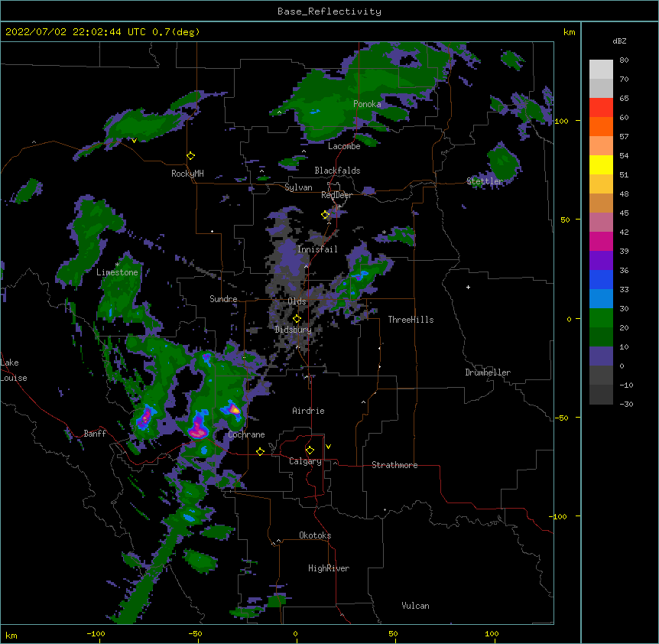This screenshot has width=659, height=644.
Task: Select the yellow diamond marker on Calgary
Action: 310,450
